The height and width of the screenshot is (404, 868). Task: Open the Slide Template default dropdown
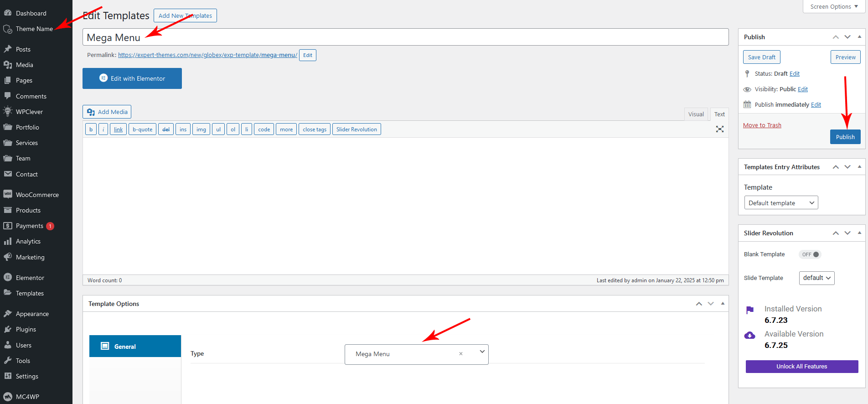[816, 278]
